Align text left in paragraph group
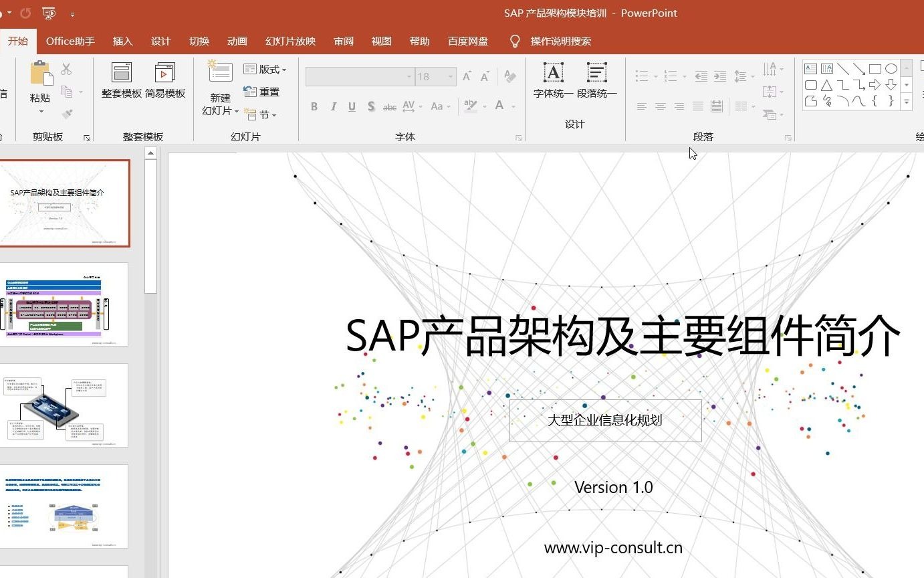Viewport: 924px width, 578px height. pyautogui.click(x=642, y=106)
